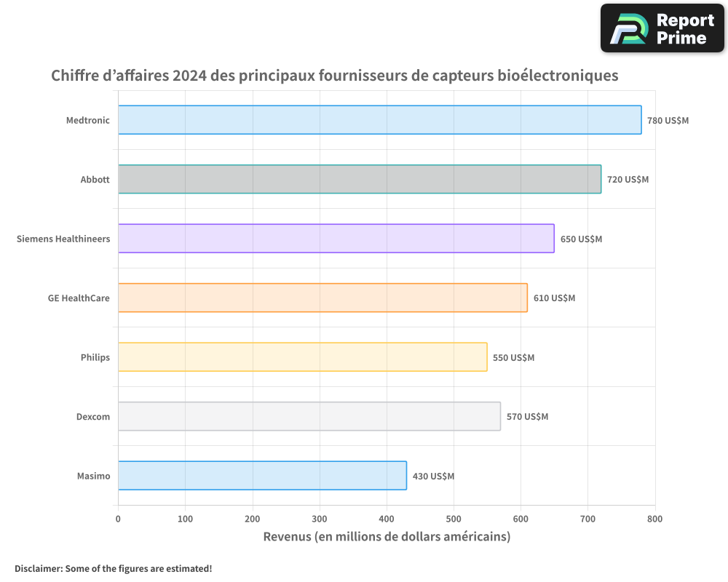Click the 570 US$M data label
The height and width of the screenshot is (582, 728).
(527, 417)
